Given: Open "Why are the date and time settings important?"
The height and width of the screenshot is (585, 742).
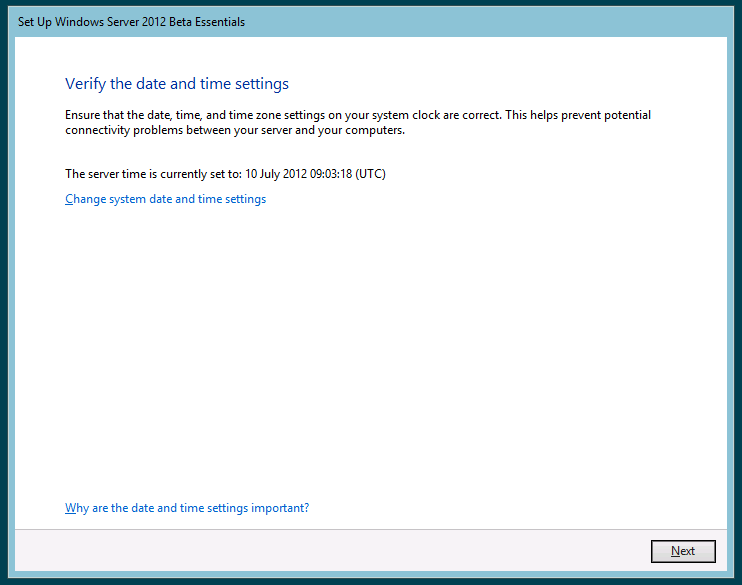Looking at the screenshot, I should coord(187,508).
